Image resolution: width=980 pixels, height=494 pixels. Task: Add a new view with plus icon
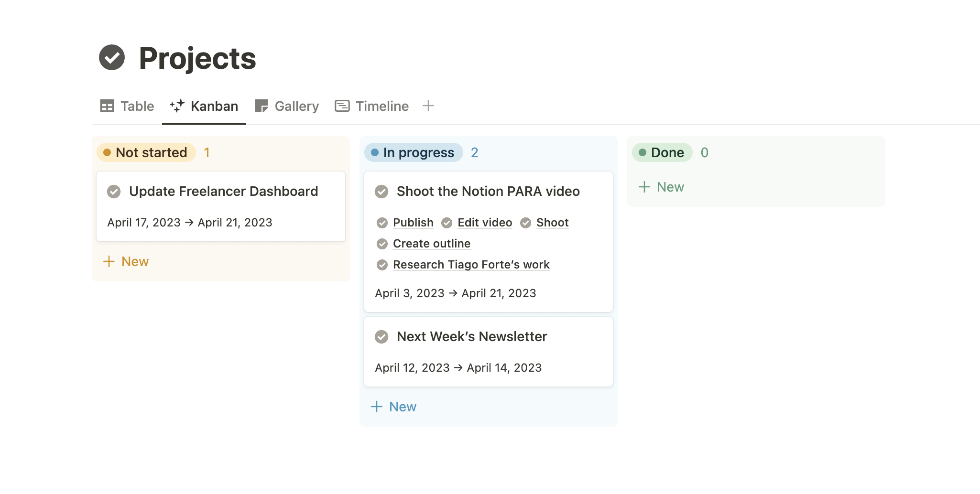tap(428, 106)
